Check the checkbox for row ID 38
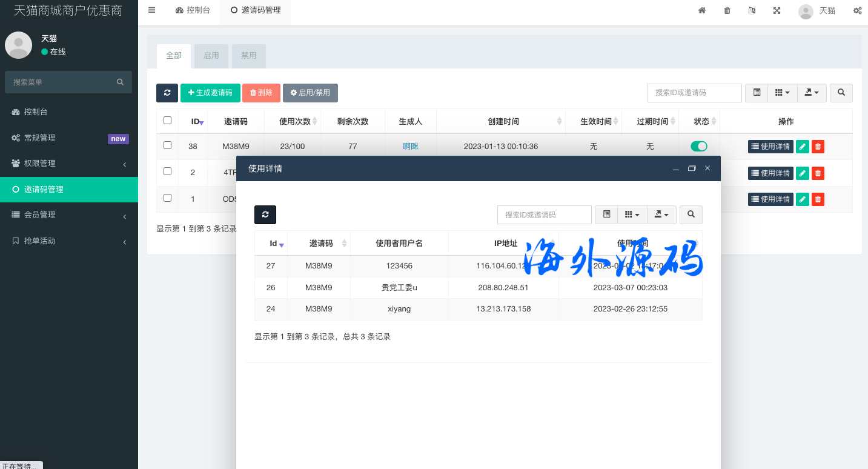 168,145
